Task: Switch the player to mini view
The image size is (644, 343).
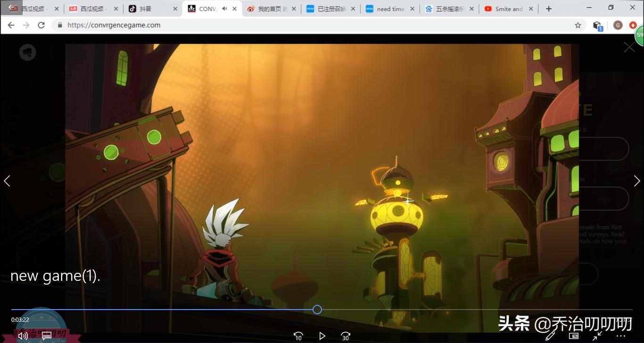Action: pyautogui.click(x=574, y=336)
